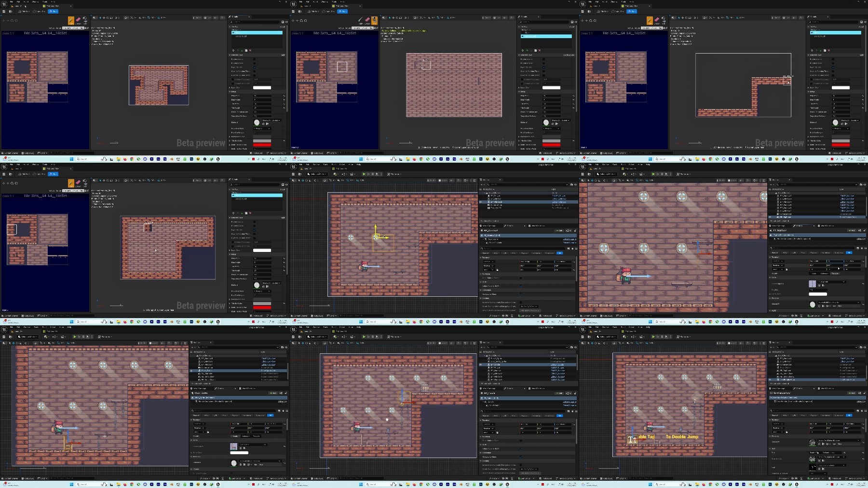Click the Play button in bottom-left frame toolbar
The height and width of the screenshot is (488, 868).
tap(75, 336)
